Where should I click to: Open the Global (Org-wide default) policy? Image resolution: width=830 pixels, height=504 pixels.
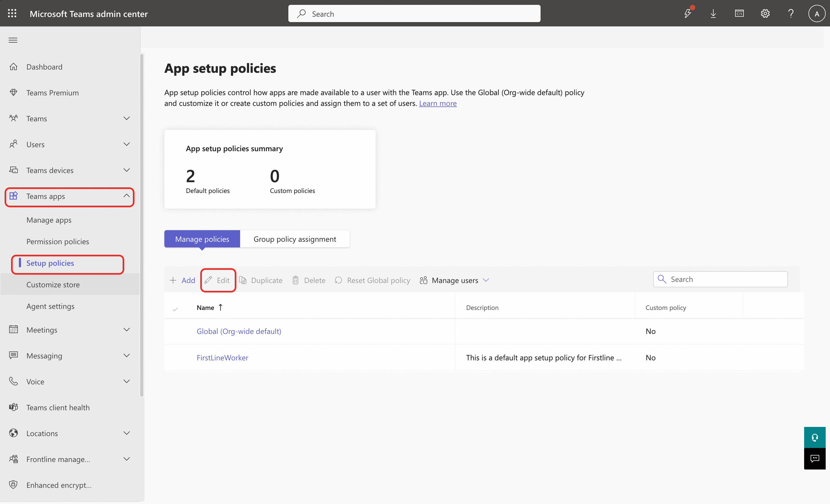238,331
